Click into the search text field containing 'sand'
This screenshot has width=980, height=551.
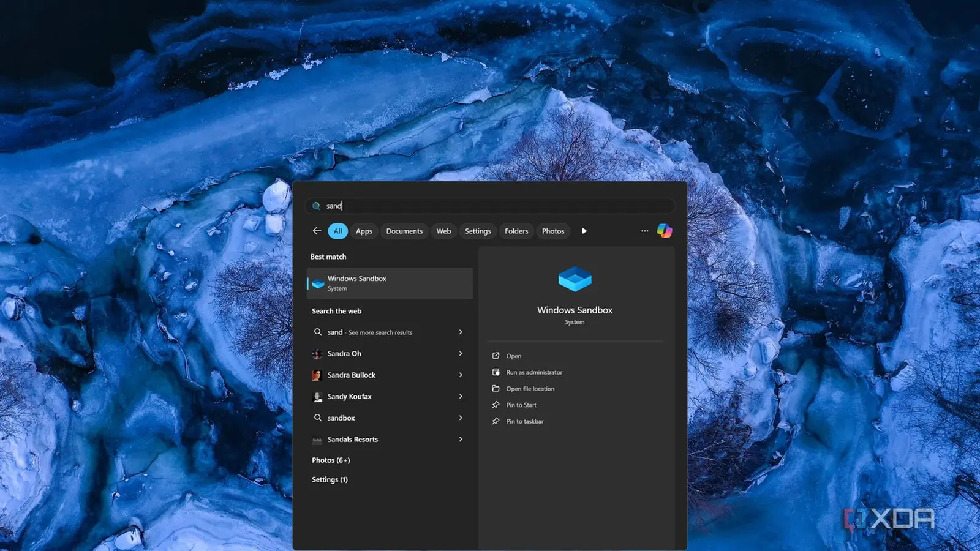point(490,206)
